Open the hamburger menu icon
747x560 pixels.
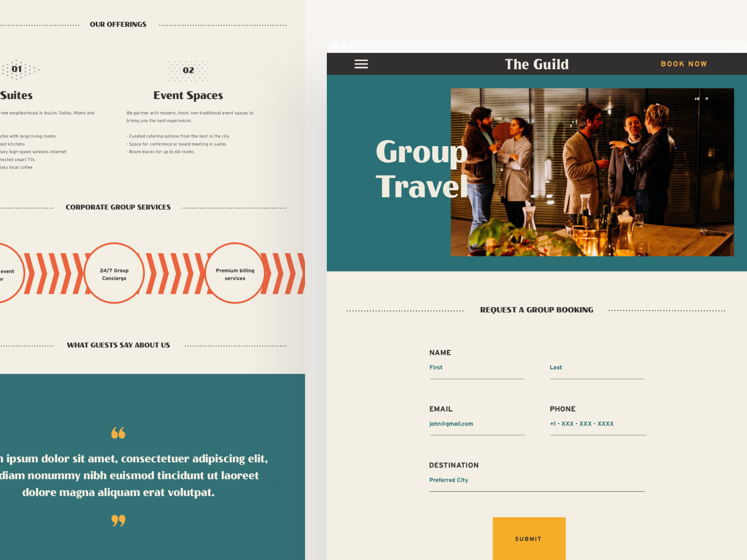361,64
